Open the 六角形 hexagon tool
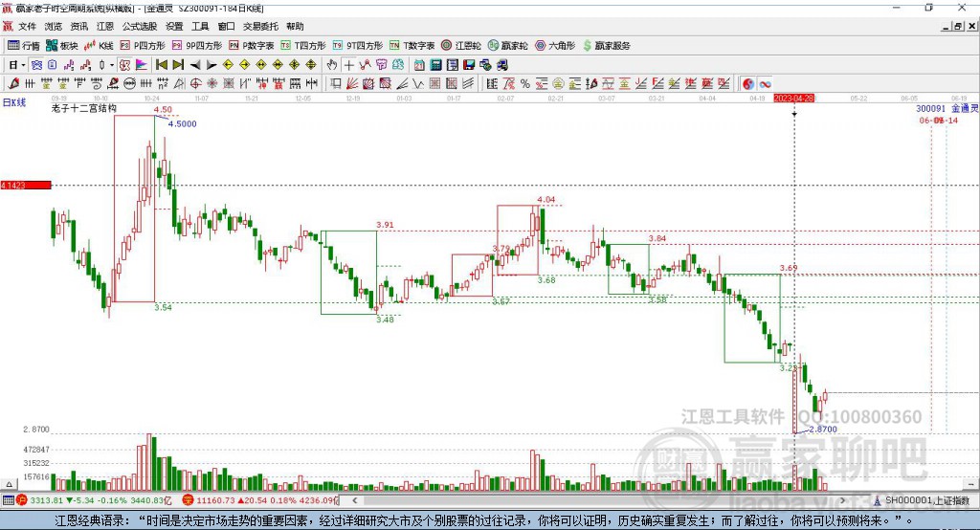This screenshot has height=530, width=980. point(555,46)
